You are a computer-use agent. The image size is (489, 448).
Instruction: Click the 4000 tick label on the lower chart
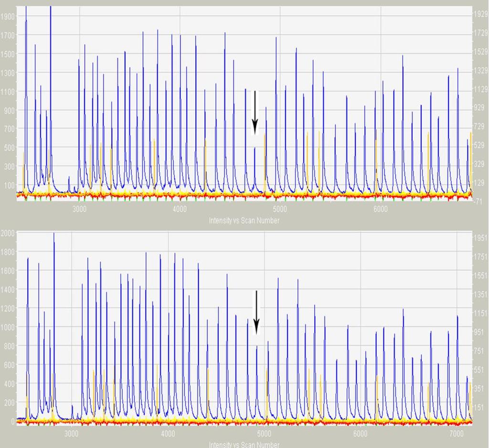click(168, 434)
